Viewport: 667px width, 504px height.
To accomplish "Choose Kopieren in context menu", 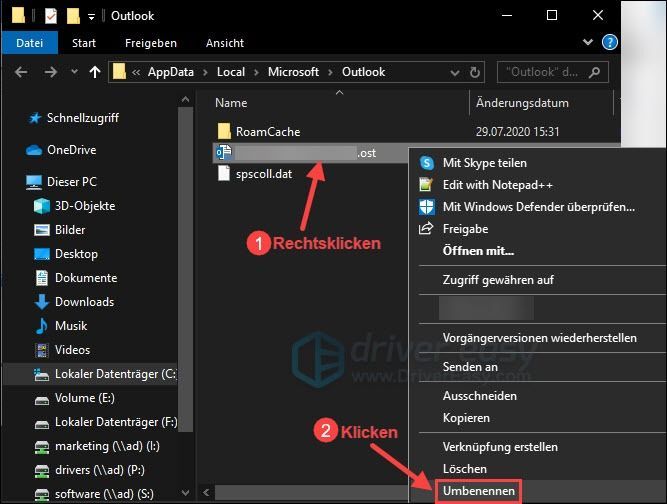I will click(x=466, y=418).
